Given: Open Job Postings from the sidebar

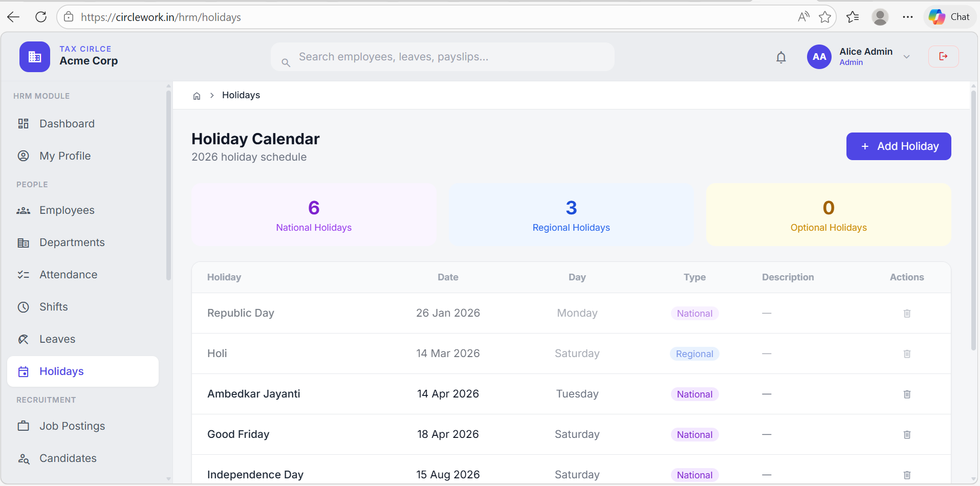Looking at the screenshot, I should point(72,426).
